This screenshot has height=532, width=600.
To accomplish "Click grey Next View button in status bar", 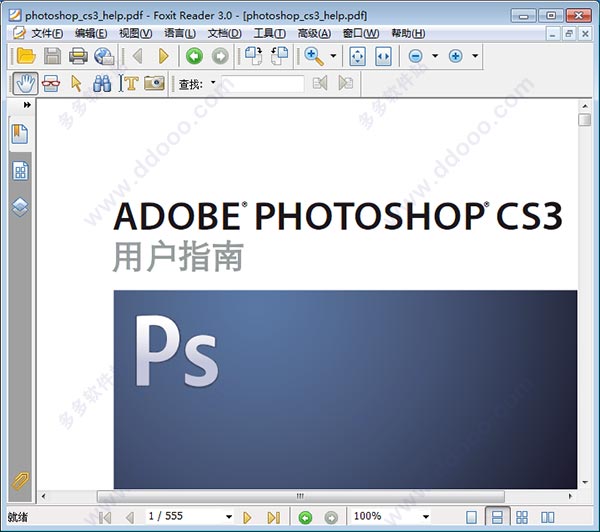I will pyautogui.click(x=331, y=518).
